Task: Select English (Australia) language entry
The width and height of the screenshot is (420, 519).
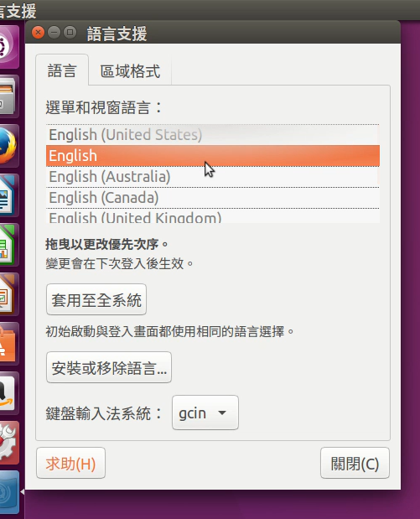Action: [213, 177]
